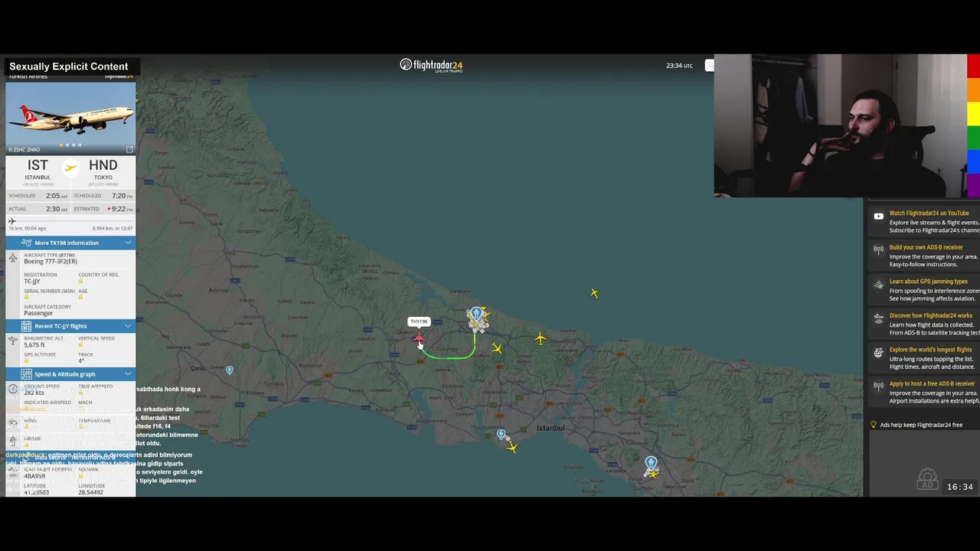The width and height of the screenshot is (980, 551).
Task: Click the Atatürk airport pin near Küçükçekmece
Action: pos(501,435)
